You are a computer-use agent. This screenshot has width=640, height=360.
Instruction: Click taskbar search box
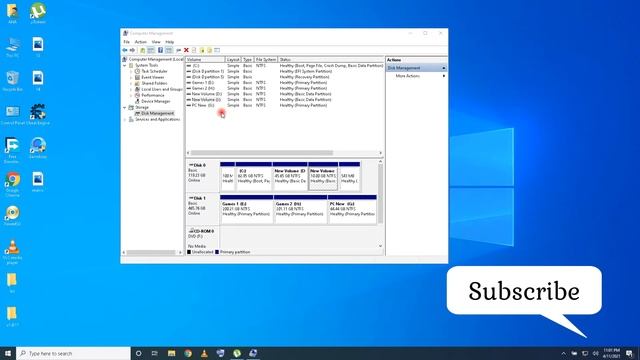point(73,353)
